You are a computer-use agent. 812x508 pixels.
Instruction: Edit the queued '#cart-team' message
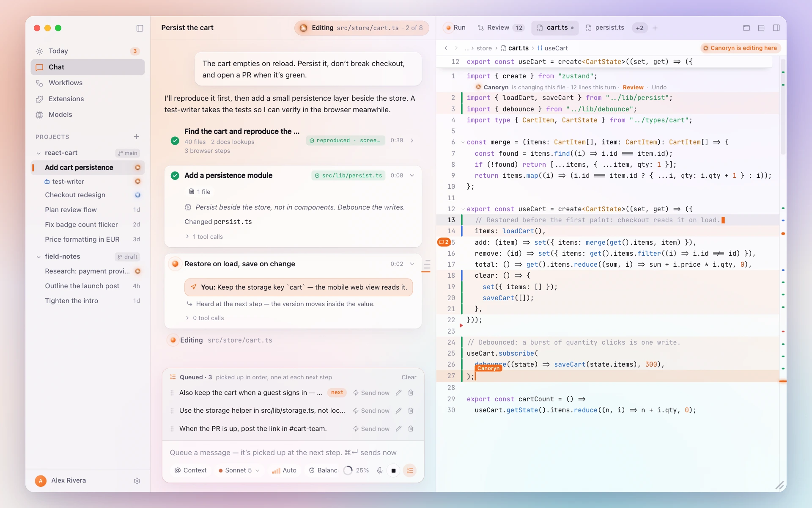(398, 429)
